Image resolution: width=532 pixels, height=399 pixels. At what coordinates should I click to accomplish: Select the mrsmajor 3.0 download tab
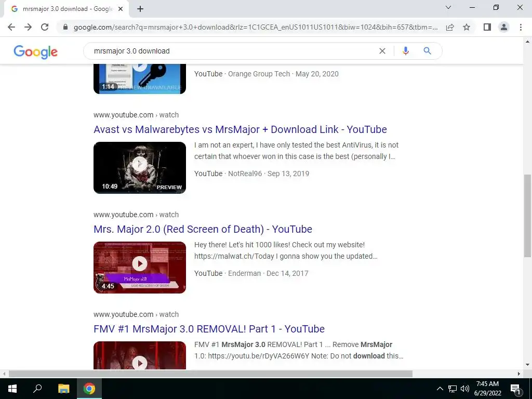[66, 9]
